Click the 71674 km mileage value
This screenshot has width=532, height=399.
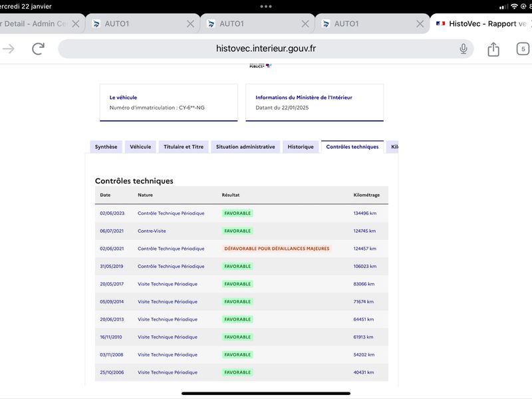[x=363, y=302]
